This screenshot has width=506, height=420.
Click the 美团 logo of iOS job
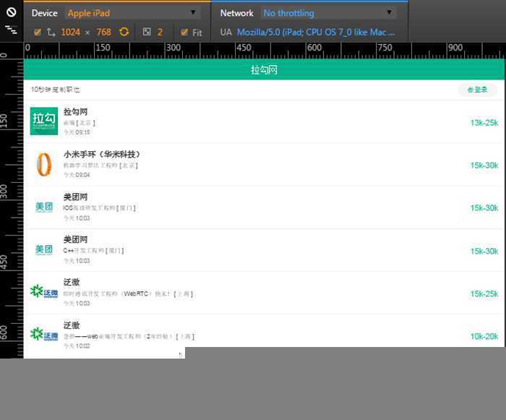click(44, 207)
